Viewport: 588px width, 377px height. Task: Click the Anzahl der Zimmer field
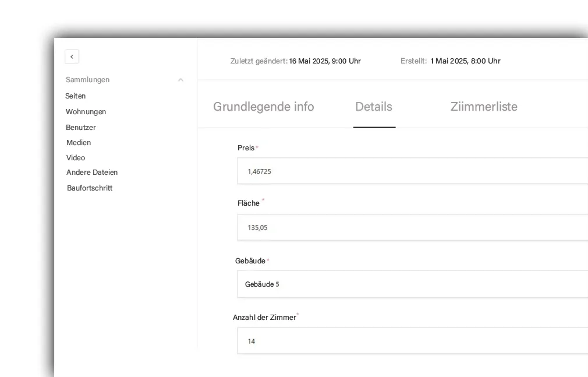[x=413, y=340]
